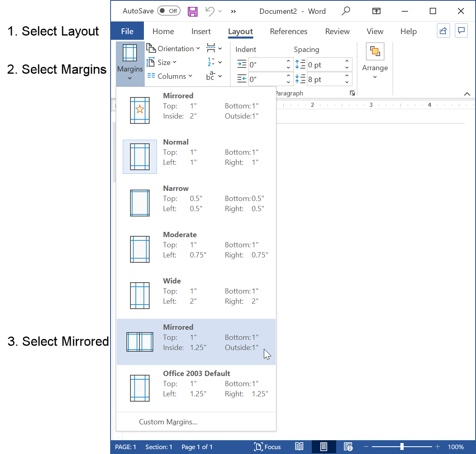
Task: Switch to the References tab
Action: pyautogui.click(x=289, y=31)
